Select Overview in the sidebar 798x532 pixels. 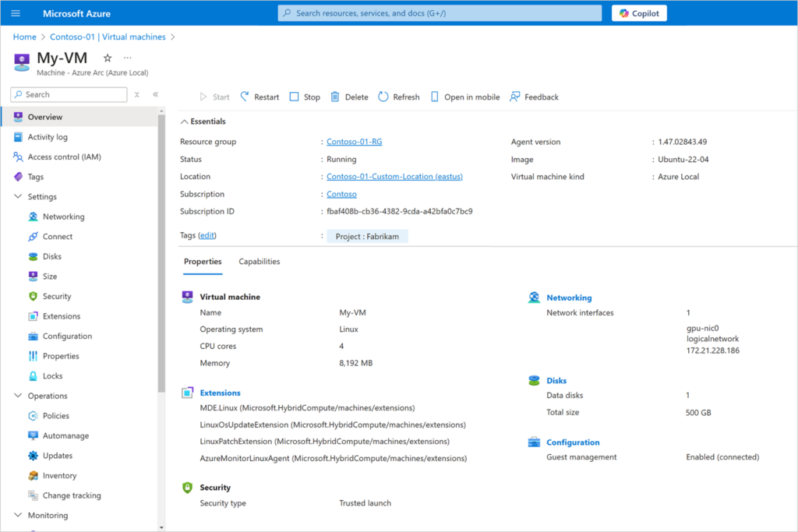click(x=79, y=117)
